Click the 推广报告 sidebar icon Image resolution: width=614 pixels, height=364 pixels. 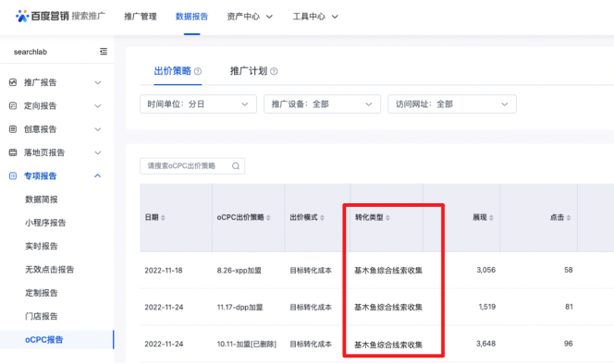13,82
